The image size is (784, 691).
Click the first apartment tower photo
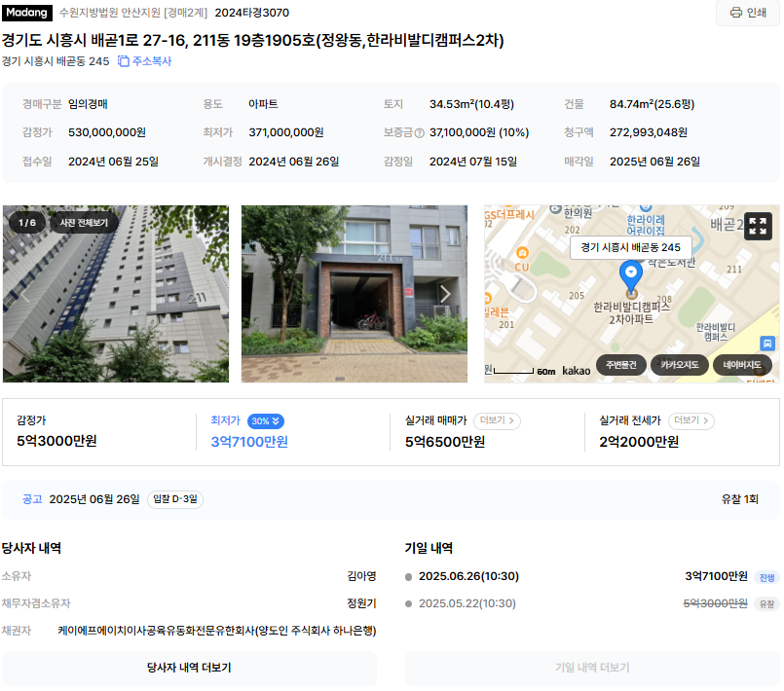click(116, 294)
